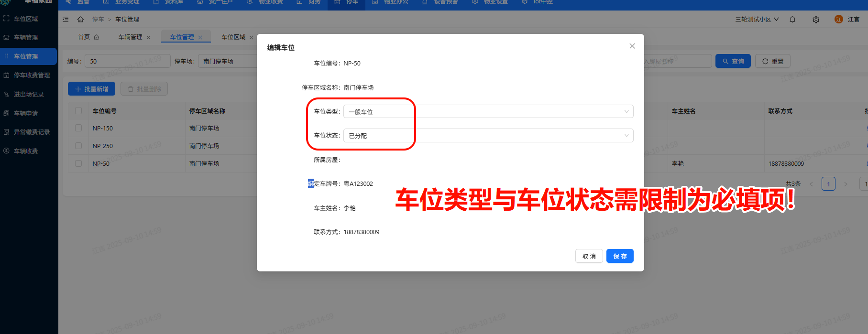Click the 编号 input field containing 50
This screenshot has height=334, width=868.
127,61
